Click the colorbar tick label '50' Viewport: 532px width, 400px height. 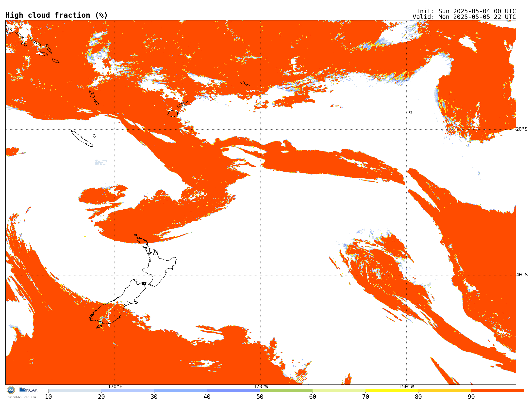click(260, 397)
